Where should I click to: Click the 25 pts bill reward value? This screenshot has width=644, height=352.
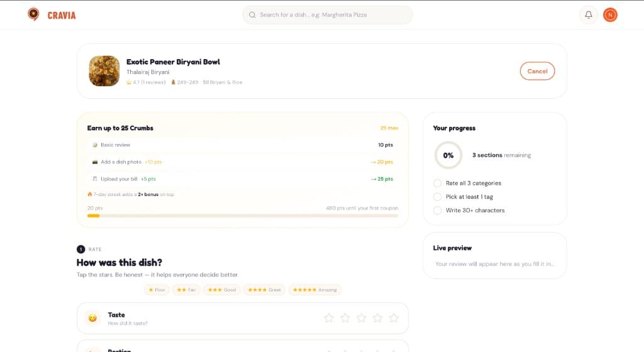pos(382,179)
